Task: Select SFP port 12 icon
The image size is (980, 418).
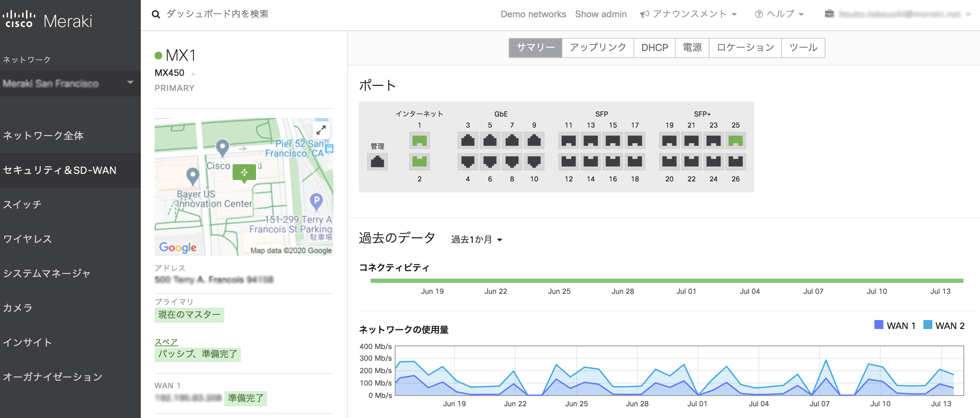Action: (568, 161)
